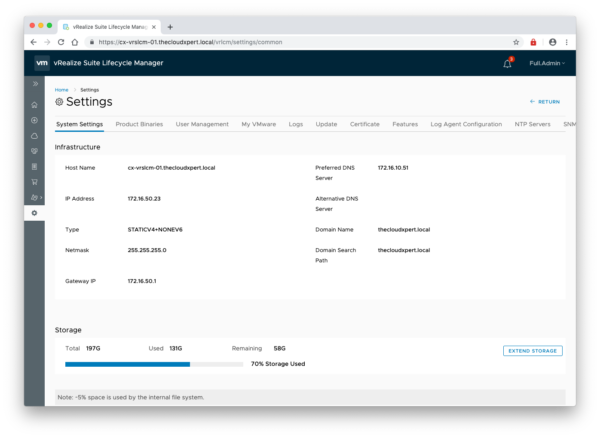
Task: Switch to the Certificate tab
Action: 364,124
